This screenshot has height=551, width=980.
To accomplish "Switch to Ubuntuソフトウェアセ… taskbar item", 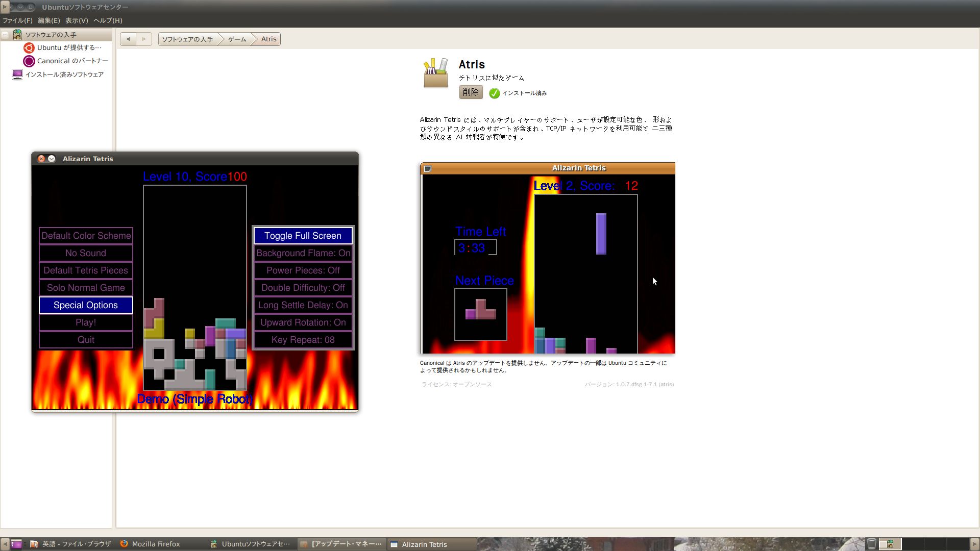I will 251,544.
